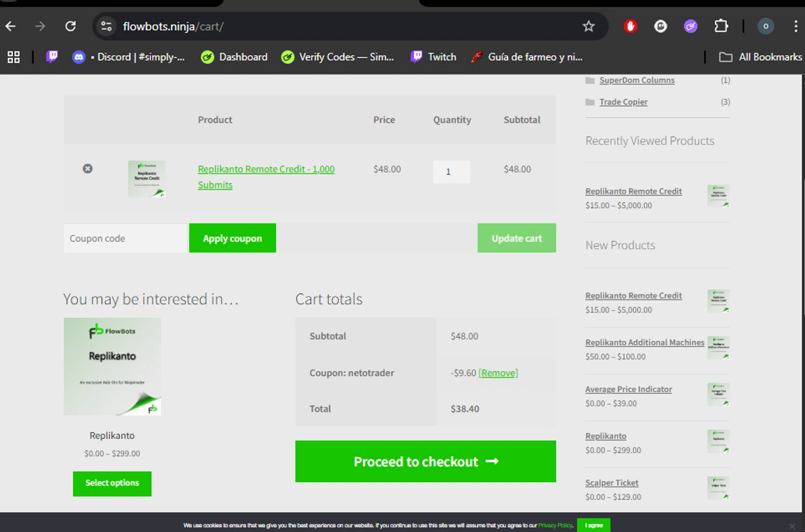This screenshot has height=532, width=805.
Task: Open the Guía de farmeo bookmark
Action: point(526,57)
